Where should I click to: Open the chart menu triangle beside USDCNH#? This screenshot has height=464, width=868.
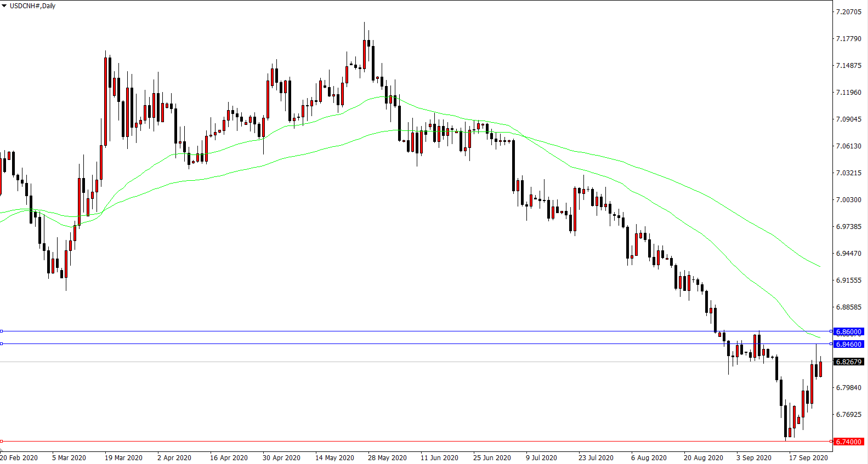click(x=4, y=6)
